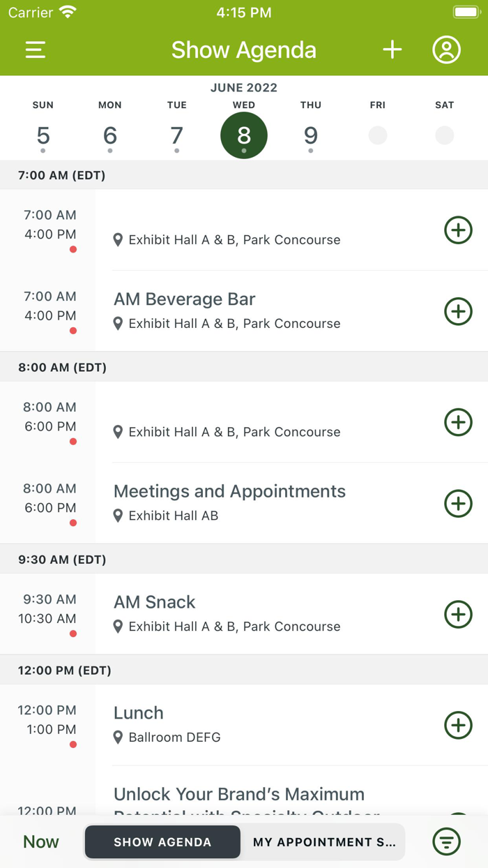The height and width of the screenshot is (868, 488).
Task: Tap the selected Wednesday 8 date
Action: (x=244, y=135)
